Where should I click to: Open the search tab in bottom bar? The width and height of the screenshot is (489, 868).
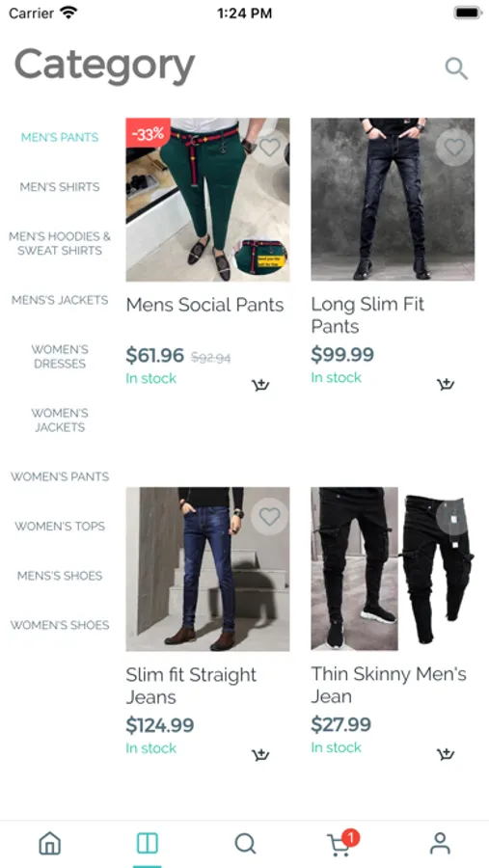pos(245,844)
